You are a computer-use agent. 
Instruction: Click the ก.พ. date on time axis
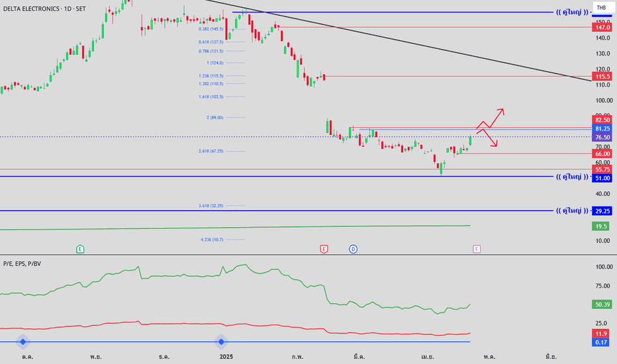click(297, 357)
